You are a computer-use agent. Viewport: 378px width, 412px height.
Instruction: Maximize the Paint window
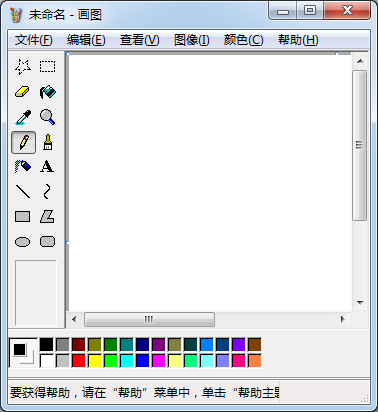click(310, 11)
